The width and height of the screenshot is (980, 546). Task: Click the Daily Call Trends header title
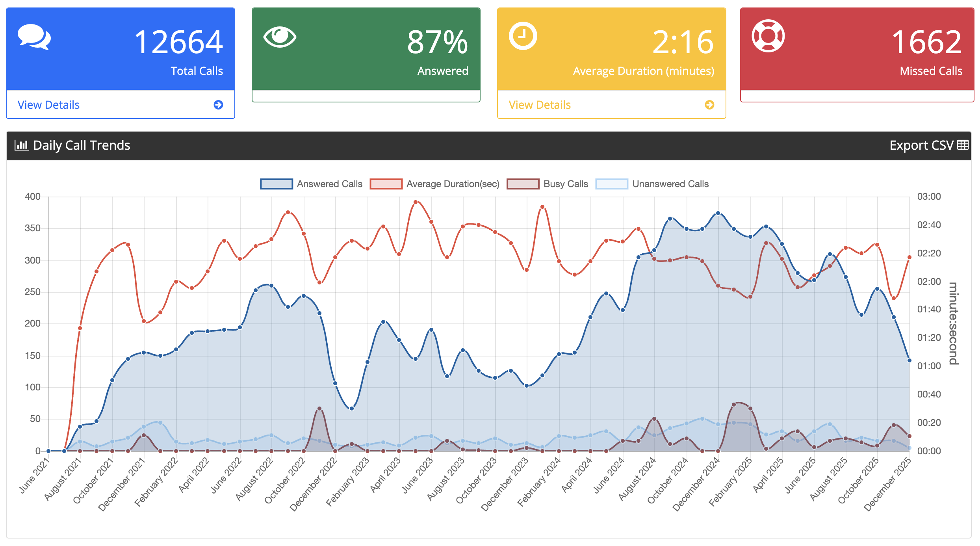click(x=82, y=145)
